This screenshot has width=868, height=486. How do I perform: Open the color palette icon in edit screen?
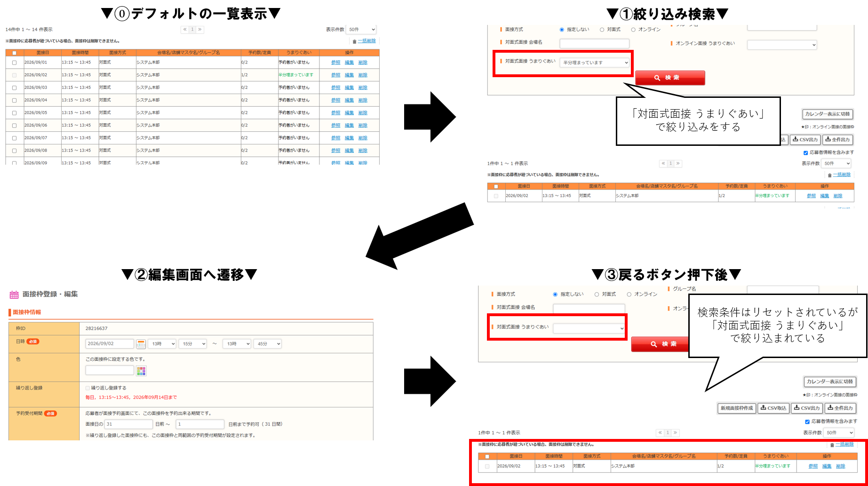click(141, 371)
